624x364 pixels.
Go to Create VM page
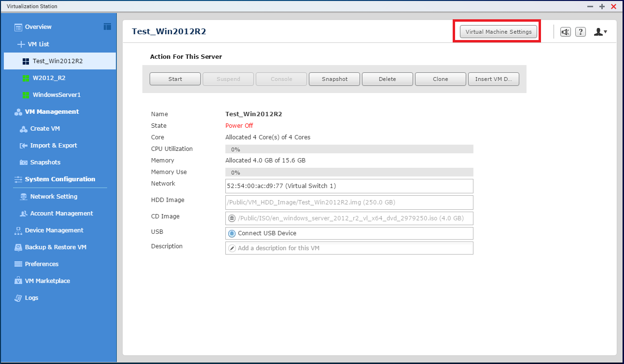click(45, 129)
